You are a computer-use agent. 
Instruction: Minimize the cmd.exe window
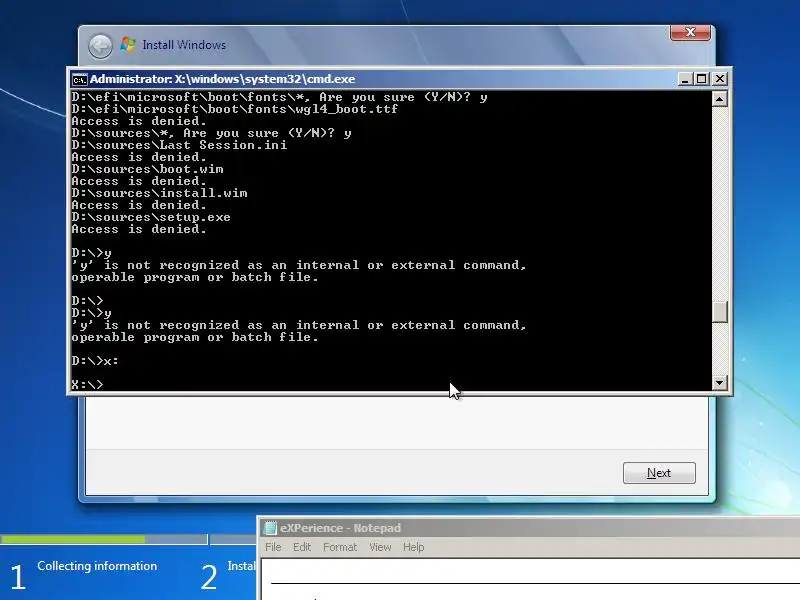point(685,79)
